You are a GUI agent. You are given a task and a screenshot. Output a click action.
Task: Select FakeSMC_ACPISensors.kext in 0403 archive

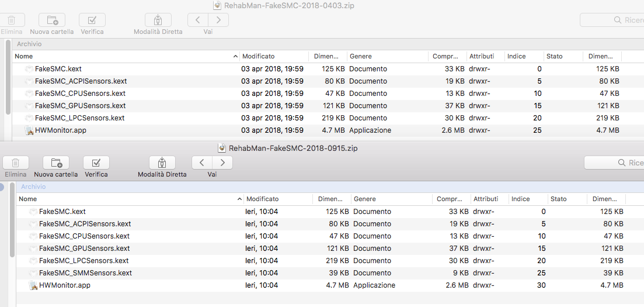(81, 81)
